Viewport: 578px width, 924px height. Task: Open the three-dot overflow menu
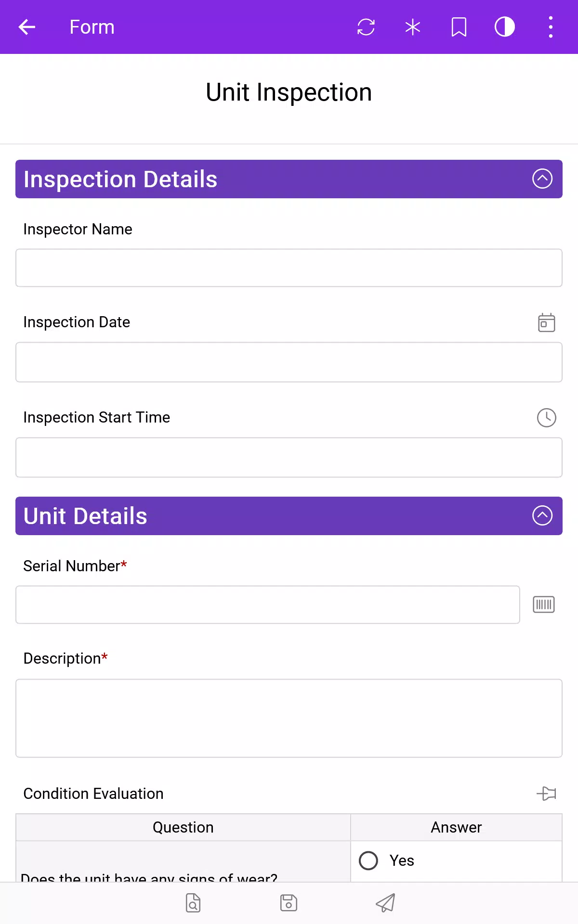pos(551,27)
